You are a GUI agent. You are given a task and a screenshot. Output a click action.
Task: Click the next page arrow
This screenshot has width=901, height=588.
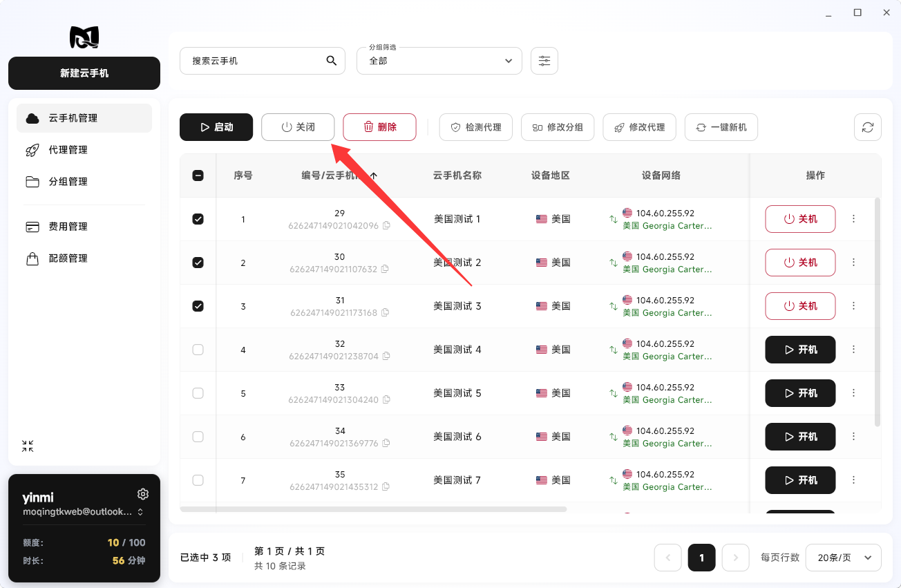click(736, 558)
